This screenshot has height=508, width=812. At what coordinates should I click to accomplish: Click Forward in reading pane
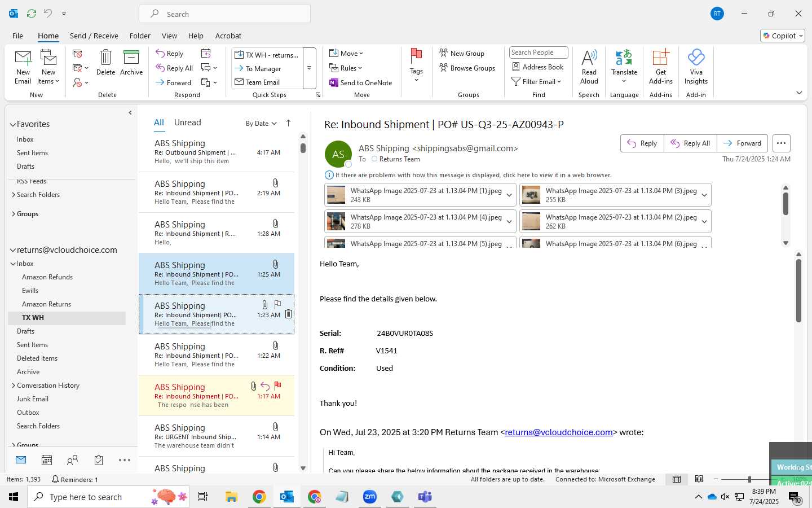click(742, 143)
